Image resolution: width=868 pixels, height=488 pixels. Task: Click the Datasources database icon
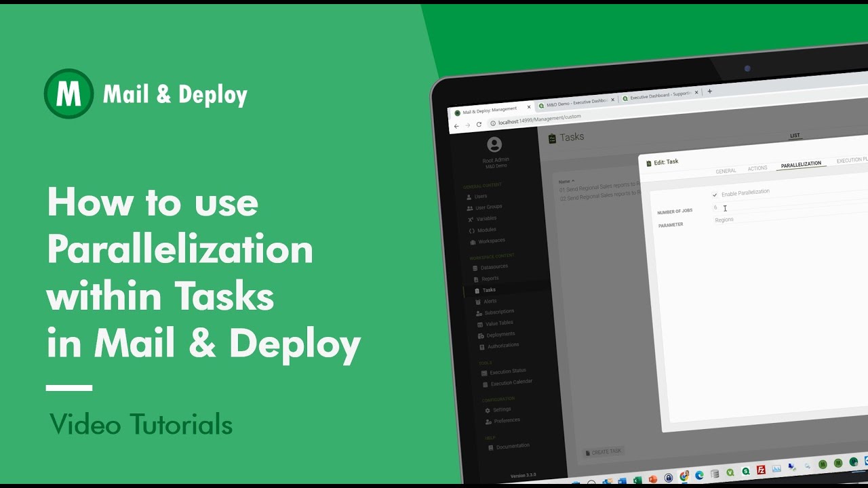tap(475, 268)
